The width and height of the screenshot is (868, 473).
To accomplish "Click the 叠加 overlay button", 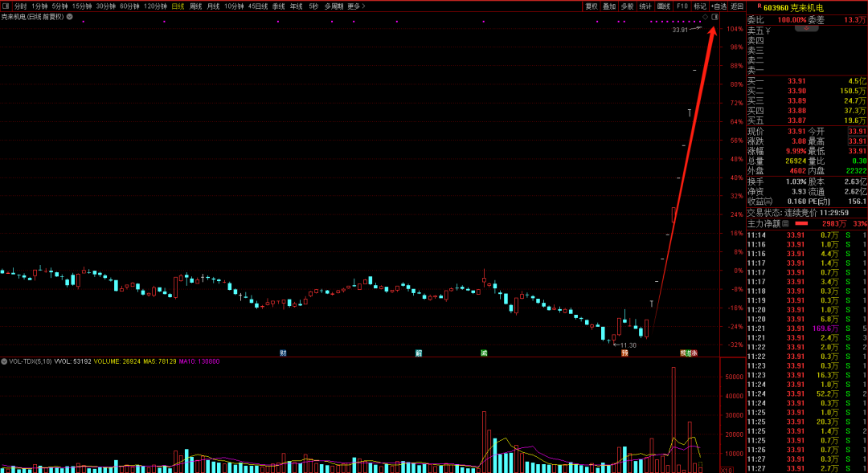I will coord(609,6).
